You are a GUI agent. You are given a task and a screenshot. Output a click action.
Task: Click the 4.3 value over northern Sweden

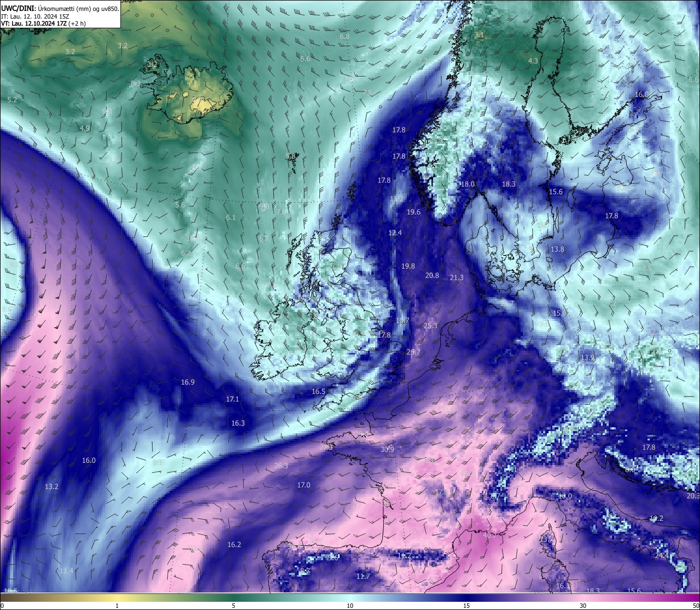coord(533,61)
